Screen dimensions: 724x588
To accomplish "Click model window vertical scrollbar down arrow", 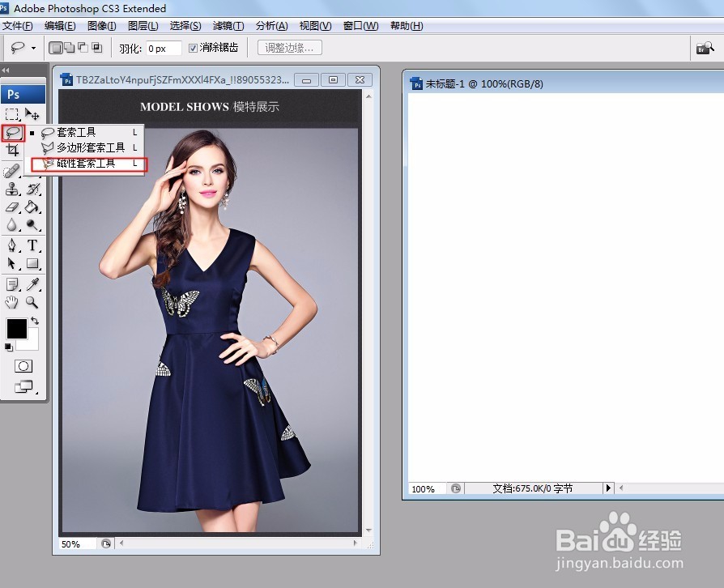I will tap(368, 530).
